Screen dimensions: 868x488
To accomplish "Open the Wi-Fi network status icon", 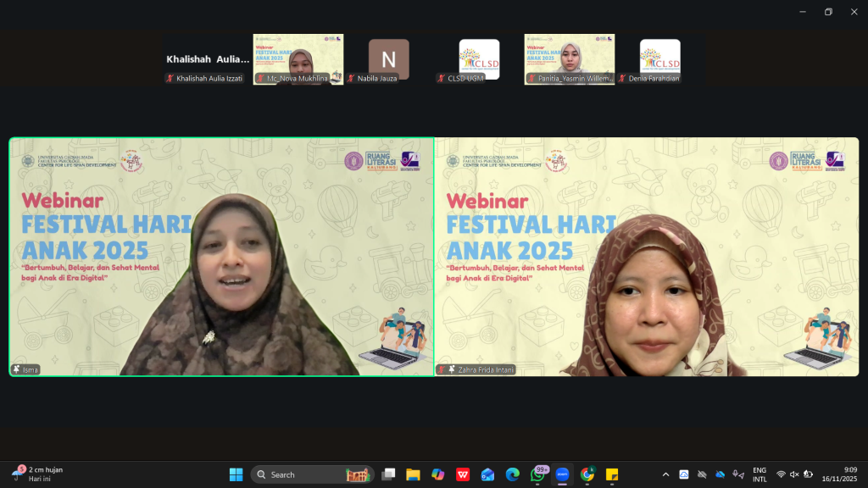I will pyautogui.click(x=781, y=474).
